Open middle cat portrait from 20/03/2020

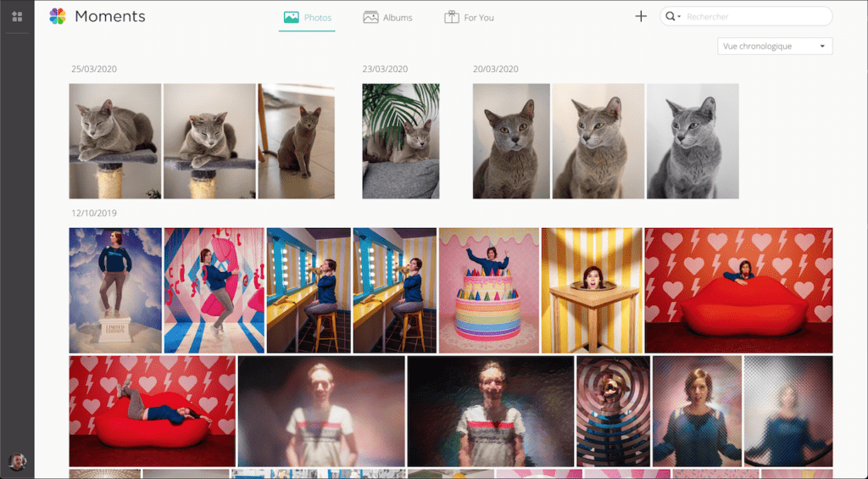(x=598, y=142)
